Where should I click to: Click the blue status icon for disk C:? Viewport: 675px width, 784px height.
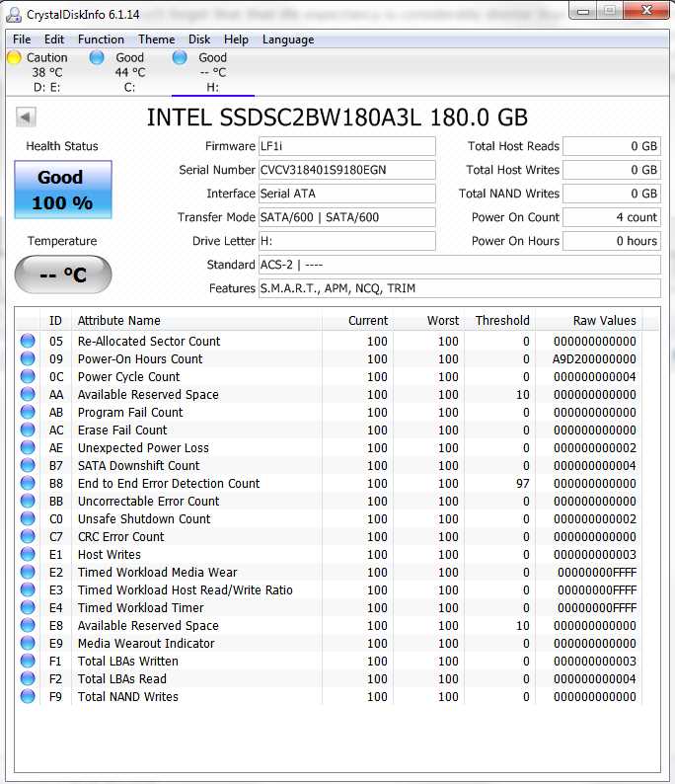pos(97,57)
